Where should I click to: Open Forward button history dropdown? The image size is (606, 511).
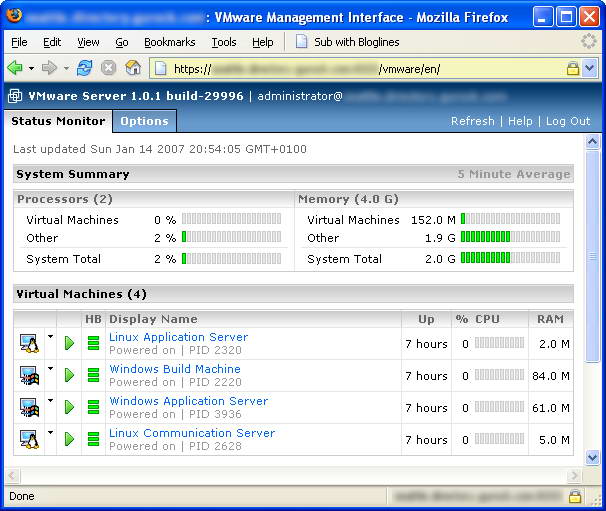66,68
